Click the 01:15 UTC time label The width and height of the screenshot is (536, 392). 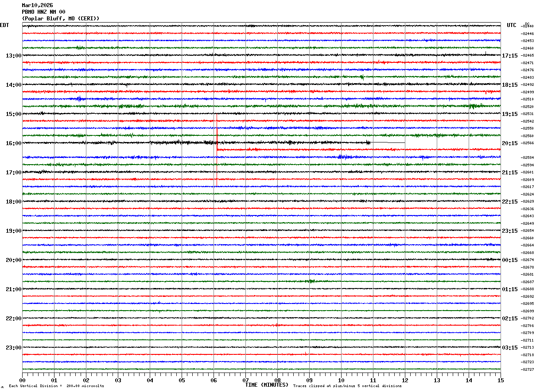pyautogui.click(x=510, y=289)
